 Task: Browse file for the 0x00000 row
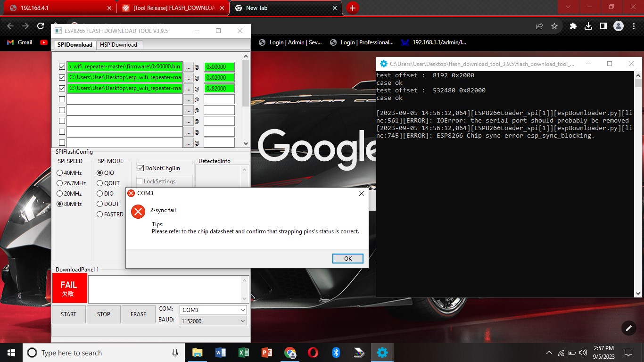tap(188, 67)
